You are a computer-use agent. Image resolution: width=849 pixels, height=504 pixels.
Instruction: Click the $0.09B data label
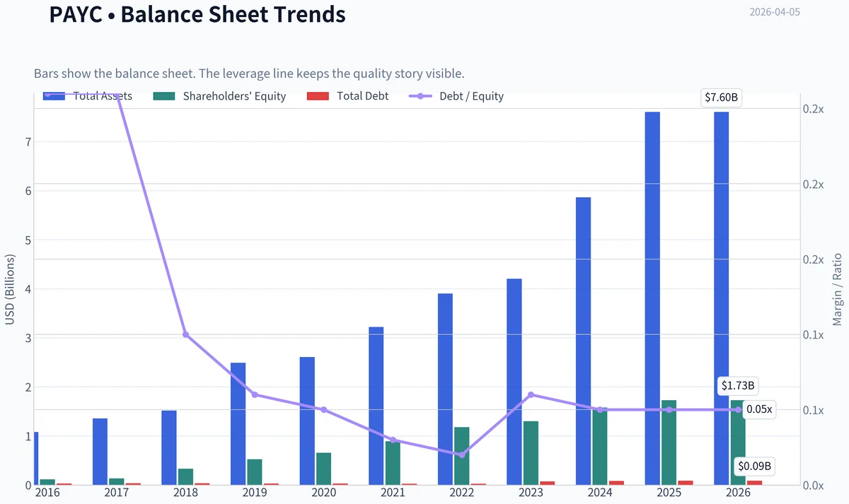(756, 467)
